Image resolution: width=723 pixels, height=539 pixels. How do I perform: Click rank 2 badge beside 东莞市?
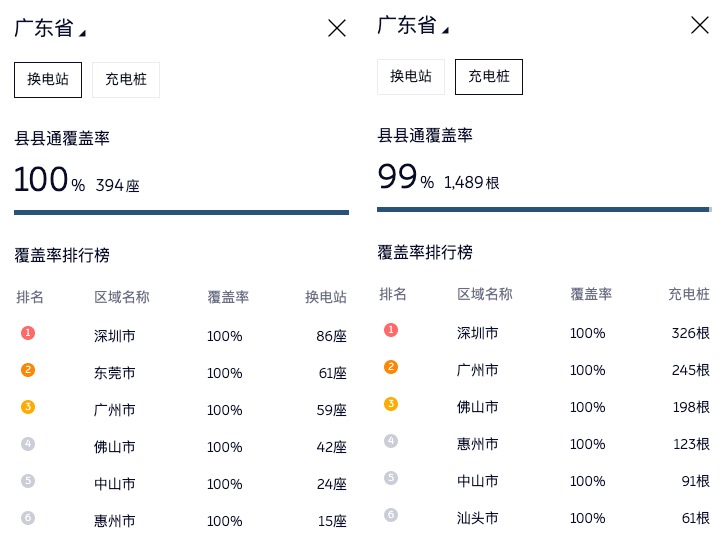28,370
